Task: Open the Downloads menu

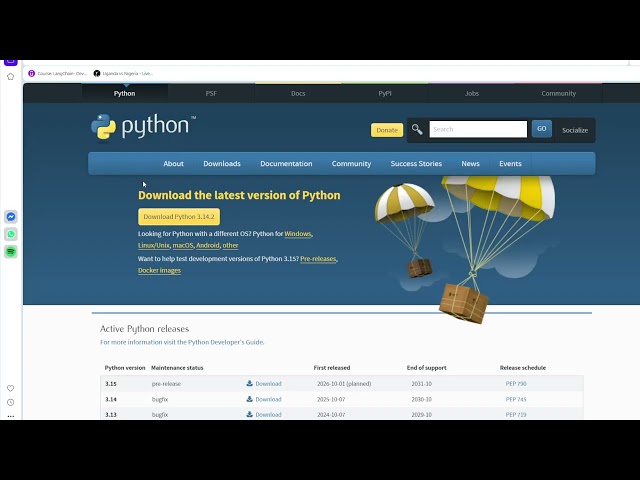Action: (x=222, y=164)
